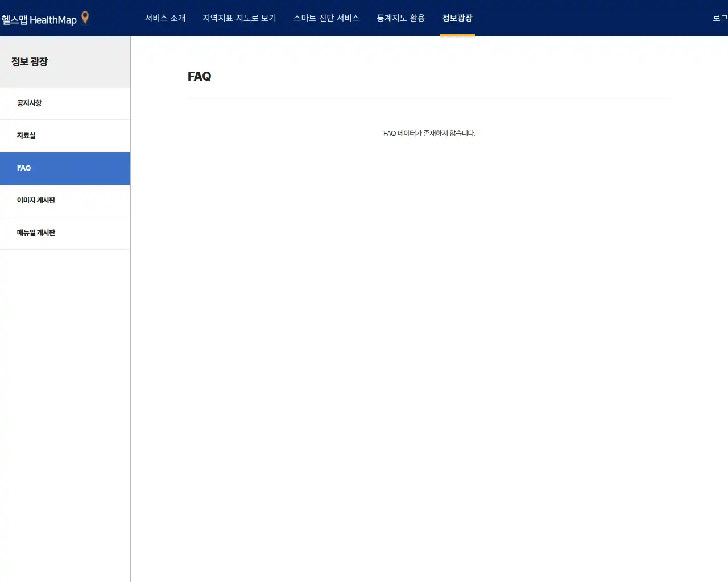Viewport: 728px width, 582px height.
Task: Click the orange map pin logo icon
Action: (84, 18)
